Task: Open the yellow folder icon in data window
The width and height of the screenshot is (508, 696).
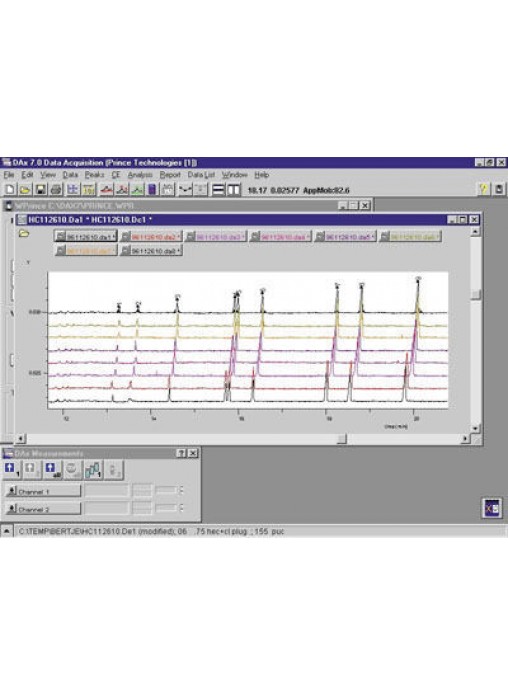Action: [x=24, y=233]
